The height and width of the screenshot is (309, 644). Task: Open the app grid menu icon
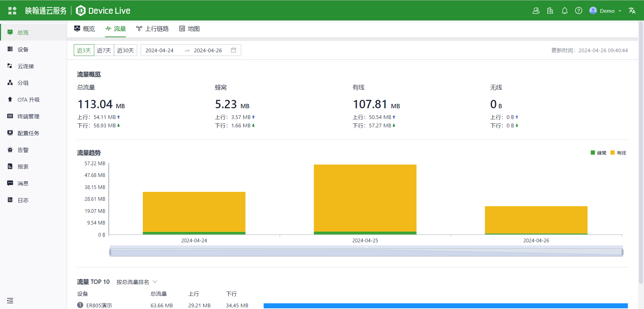12,11
